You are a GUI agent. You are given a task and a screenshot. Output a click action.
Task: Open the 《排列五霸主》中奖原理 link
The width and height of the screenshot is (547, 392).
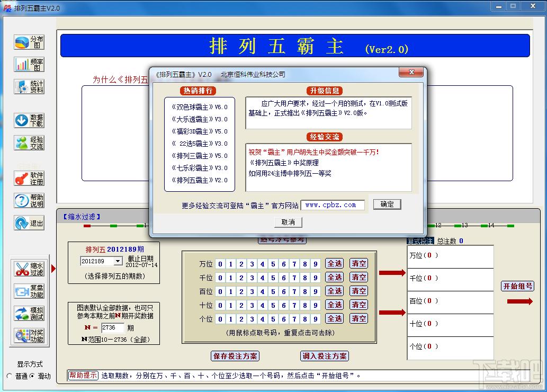point(284,163)
